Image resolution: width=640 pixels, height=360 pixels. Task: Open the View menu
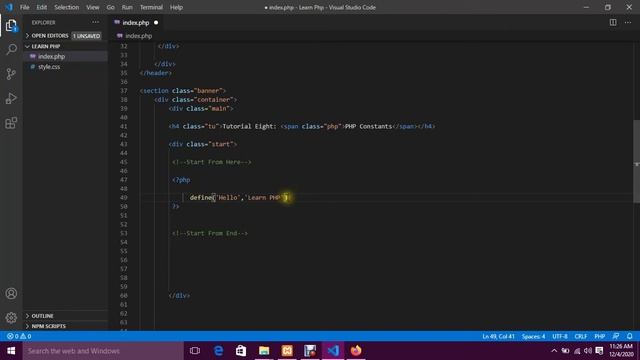(x=93, y=7)
